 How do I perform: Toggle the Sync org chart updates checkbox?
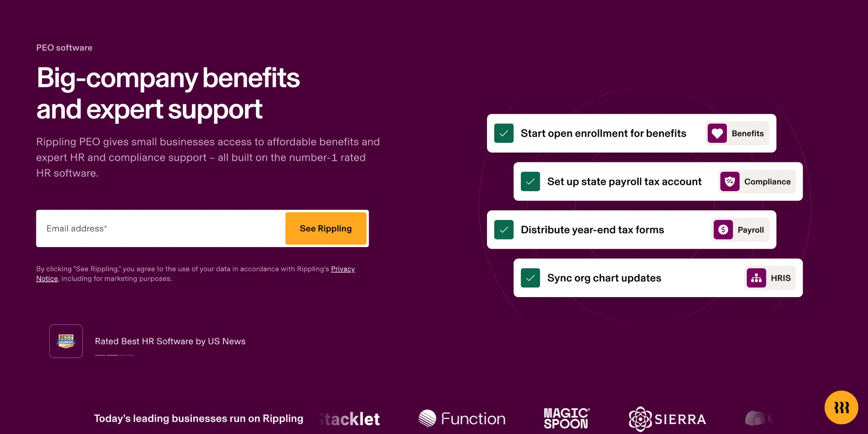(x=530, y=278)
